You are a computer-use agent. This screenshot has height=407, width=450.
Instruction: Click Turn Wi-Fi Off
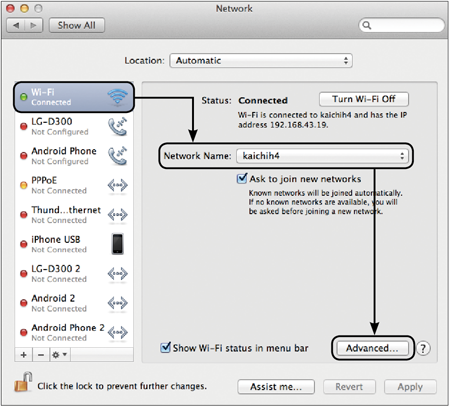[364, 99]
